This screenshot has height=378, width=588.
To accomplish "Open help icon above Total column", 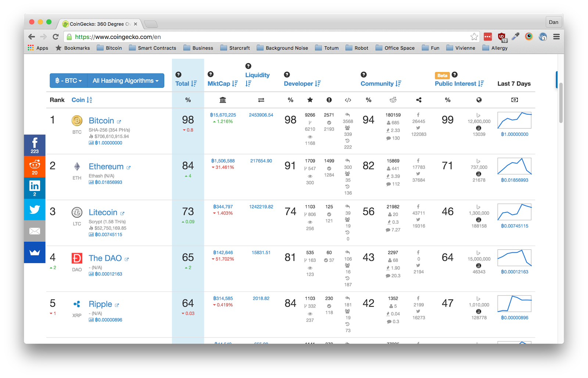I will point(178,75).
